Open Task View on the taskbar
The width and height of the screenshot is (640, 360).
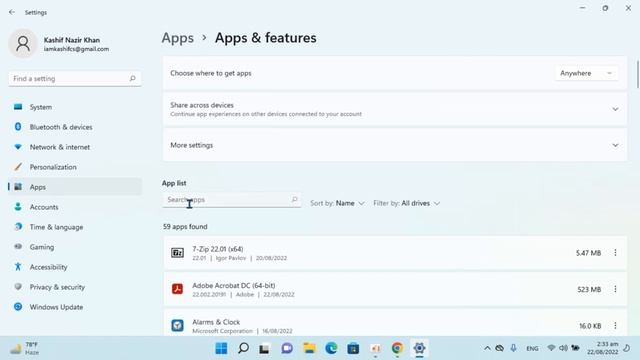click(x=264, y=348)
